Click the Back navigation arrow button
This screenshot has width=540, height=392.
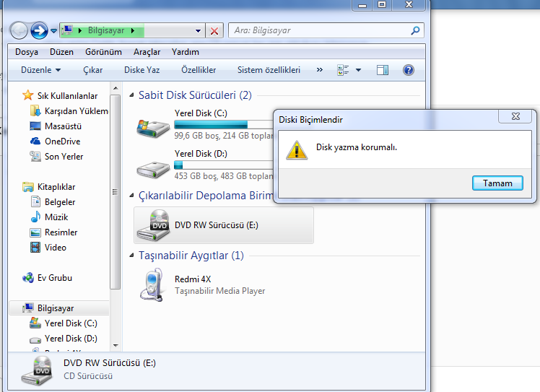tap(19, 30)
